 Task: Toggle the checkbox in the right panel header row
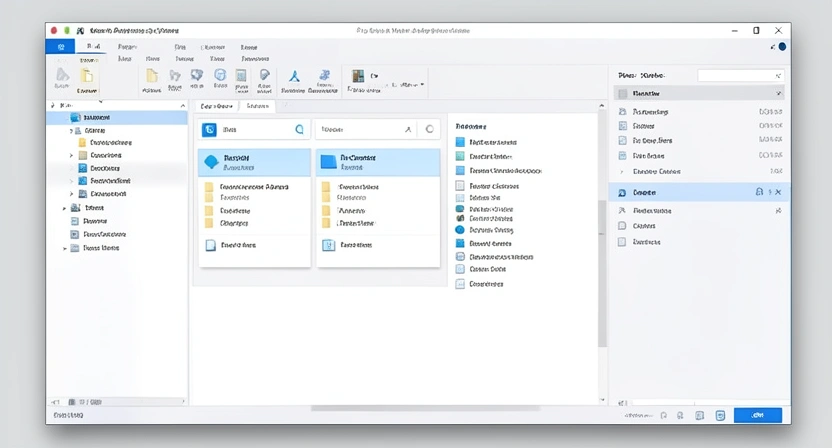point(622,93)
